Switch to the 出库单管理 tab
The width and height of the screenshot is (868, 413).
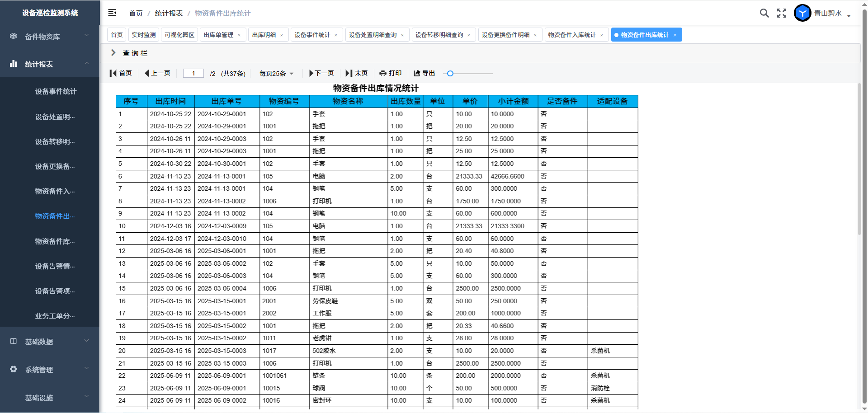click(x=218, y=35)
